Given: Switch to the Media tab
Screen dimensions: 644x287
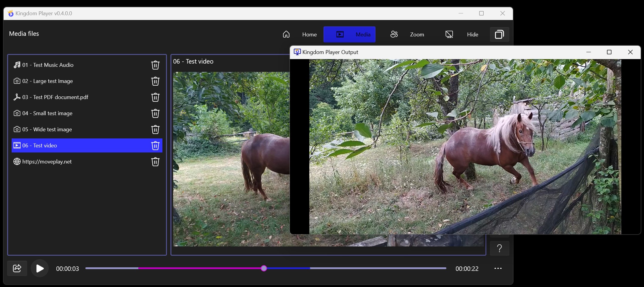Looking at the screenshot, I should click(x=350, y=35).
